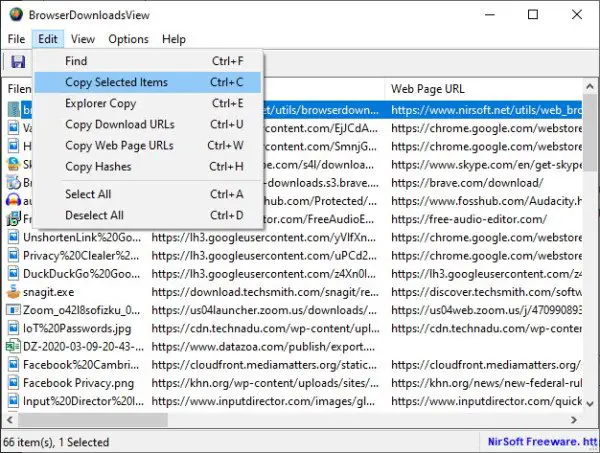
Task: Choose Copy Download URLs
Action: (148, 124)
